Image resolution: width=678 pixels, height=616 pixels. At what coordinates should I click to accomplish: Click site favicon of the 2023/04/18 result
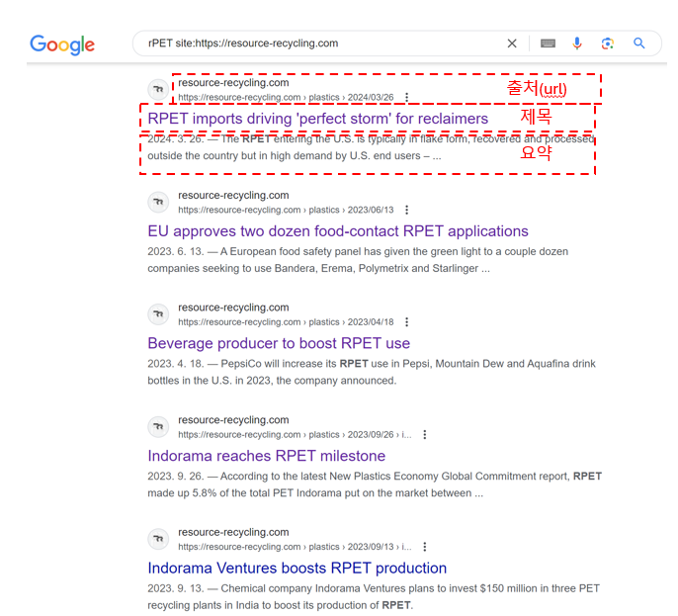158,314
